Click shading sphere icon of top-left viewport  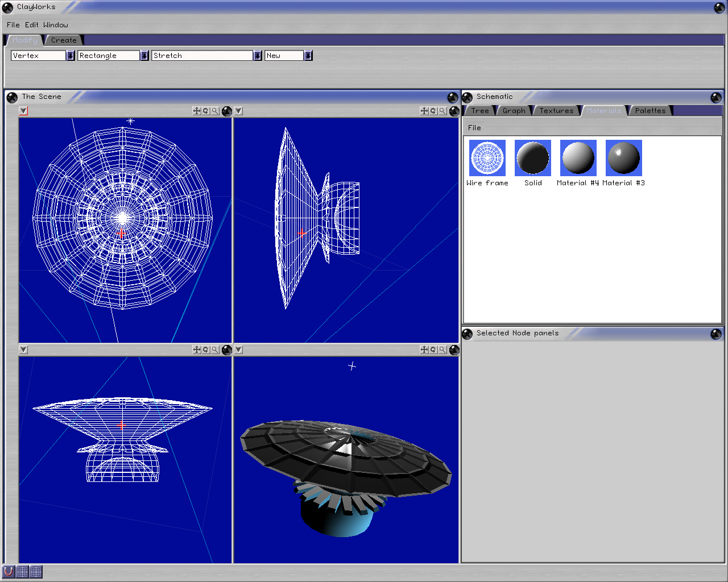[226, 111]
